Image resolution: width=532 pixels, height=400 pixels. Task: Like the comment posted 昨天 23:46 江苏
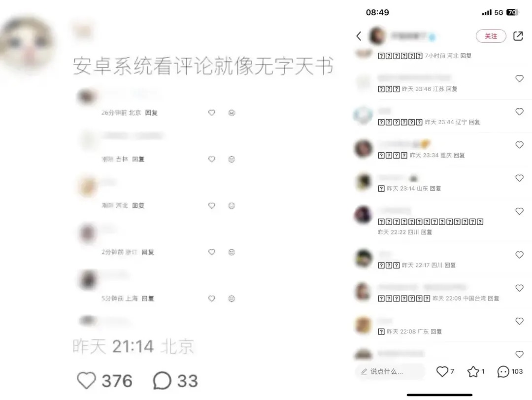[520, 79]
